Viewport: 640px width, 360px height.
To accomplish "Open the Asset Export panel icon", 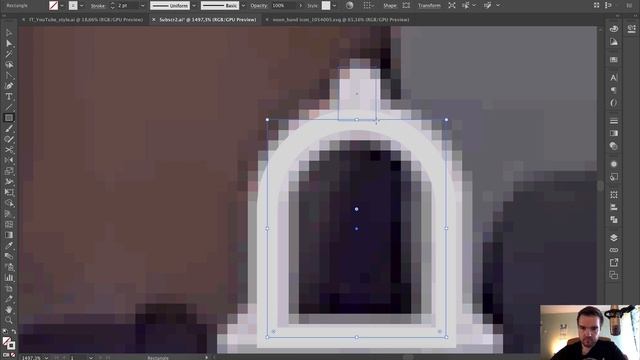I will [x=613, y=262].
